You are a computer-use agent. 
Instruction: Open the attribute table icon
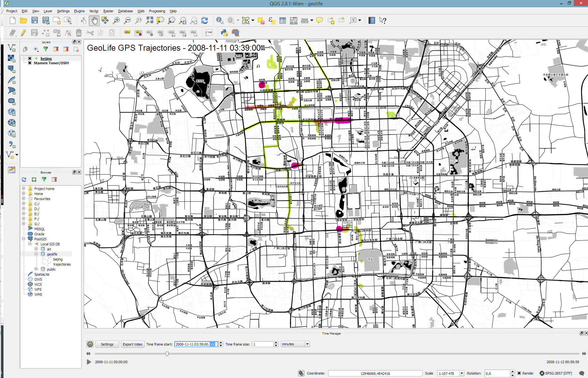[283, 21]
